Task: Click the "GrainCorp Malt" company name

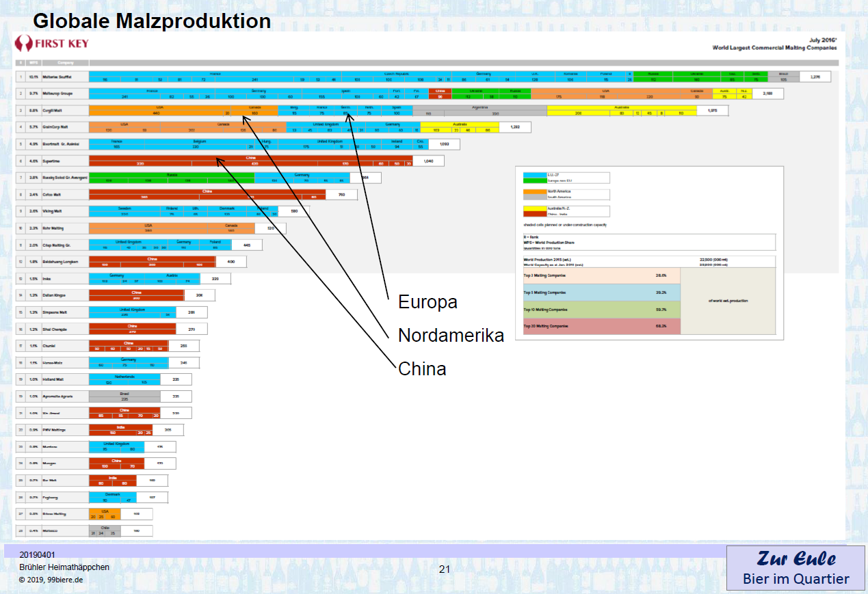Action: click(x=55, y=127)
